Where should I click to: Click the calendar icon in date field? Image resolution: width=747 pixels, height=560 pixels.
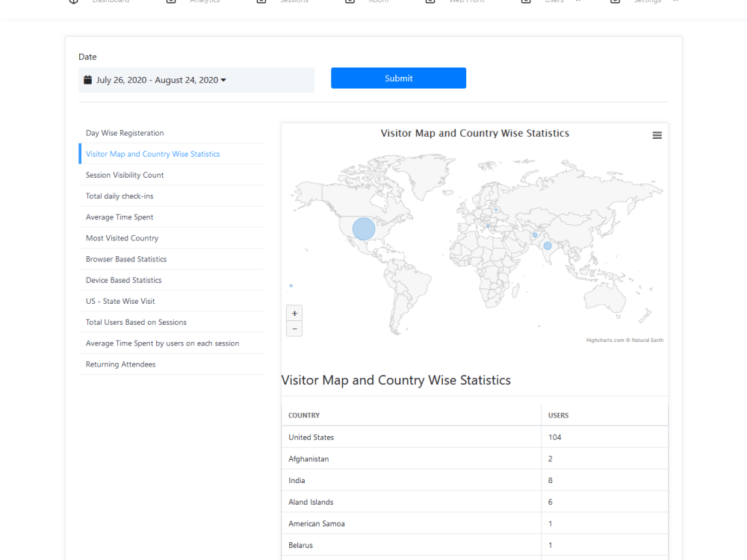[x=87, y=80]
